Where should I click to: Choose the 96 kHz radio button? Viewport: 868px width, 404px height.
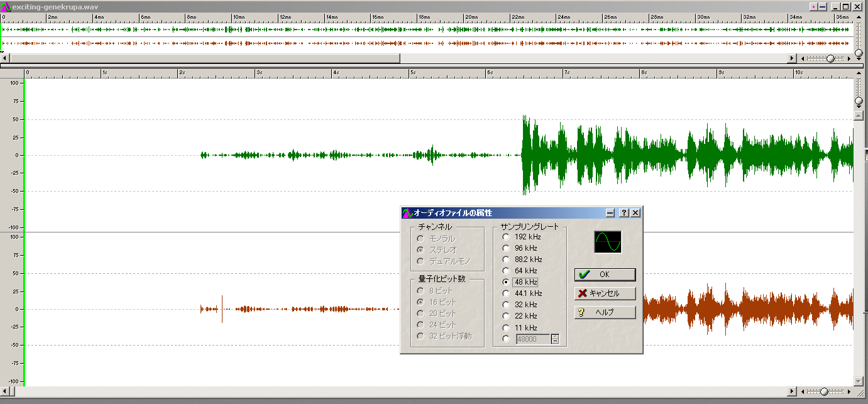tap(506, 248)
